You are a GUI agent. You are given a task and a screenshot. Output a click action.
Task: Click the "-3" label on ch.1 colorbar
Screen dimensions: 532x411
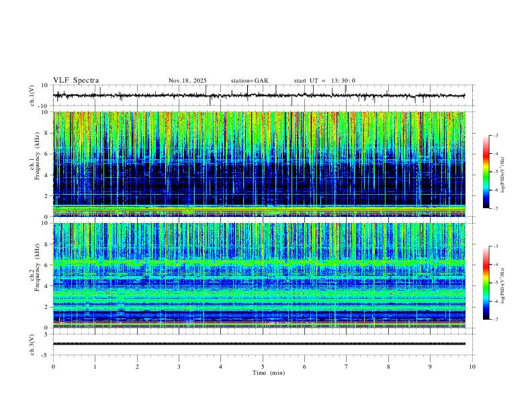(495, 135)
